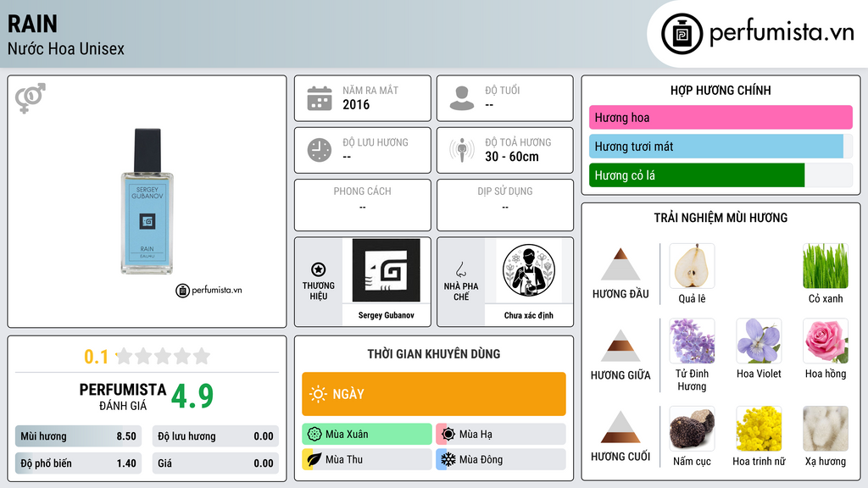Click the clock icon for Độ lưu hương
The image size is (868, 488).
tap(320, 150)
